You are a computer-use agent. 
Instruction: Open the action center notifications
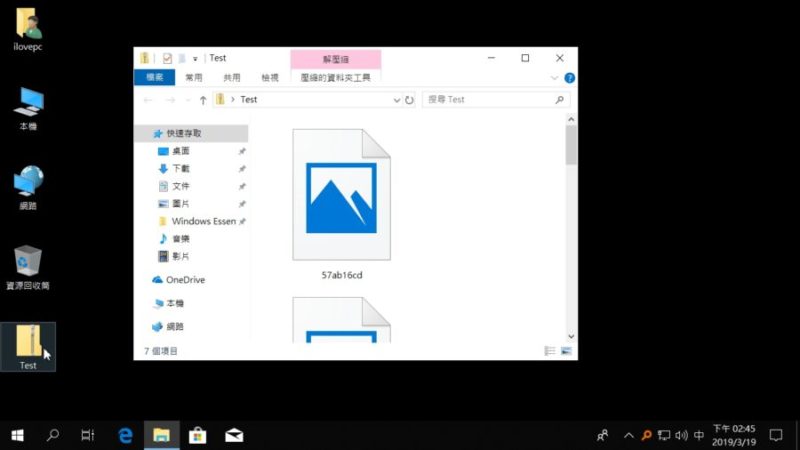776,435
